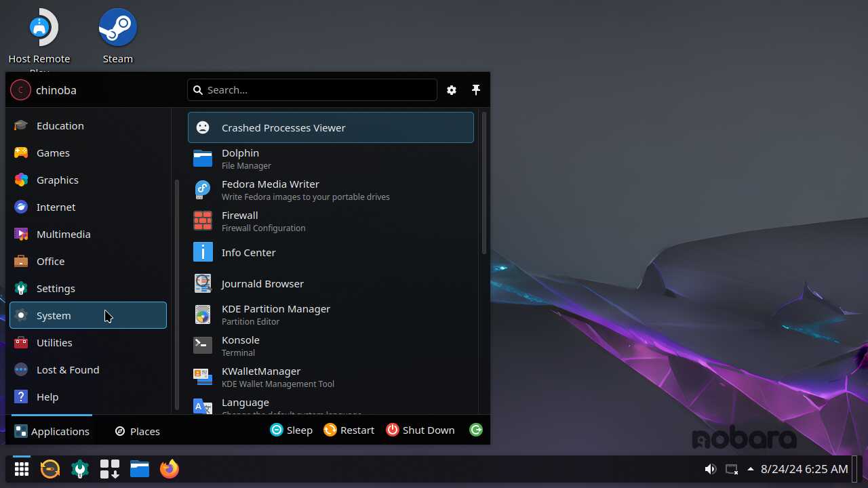Select the Education category
The width and height of the screenshot is (868, 488).
(x=88, y=125)
